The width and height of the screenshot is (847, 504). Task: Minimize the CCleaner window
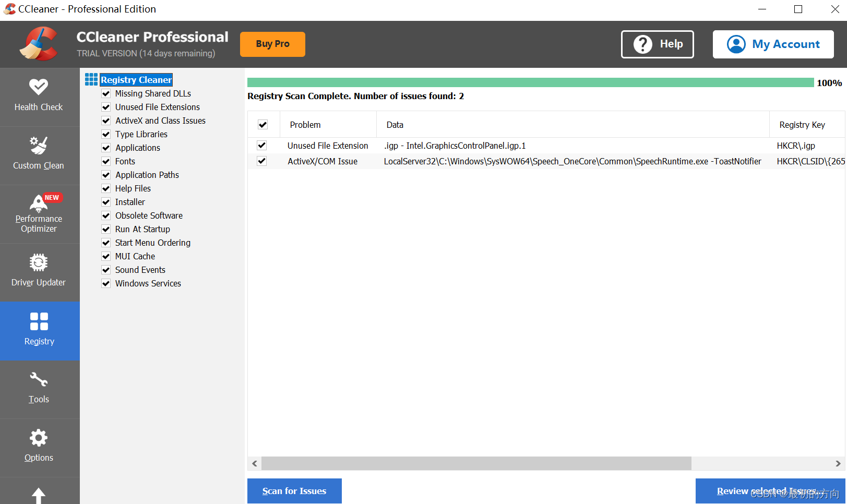[762, 9]
